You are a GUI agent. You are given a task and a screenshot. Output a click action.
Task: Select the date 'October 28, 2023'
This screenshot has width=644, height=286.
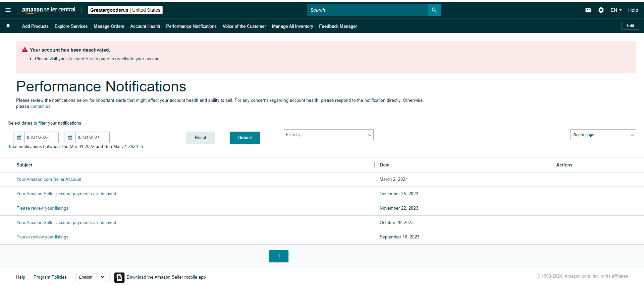coord(396,223)
